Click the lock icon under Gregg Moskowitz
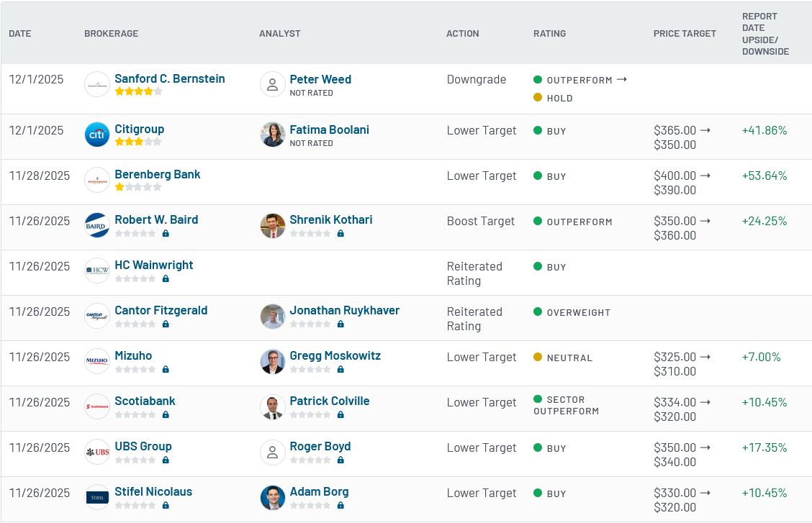 pyautogui.click(x=340, y=369)
